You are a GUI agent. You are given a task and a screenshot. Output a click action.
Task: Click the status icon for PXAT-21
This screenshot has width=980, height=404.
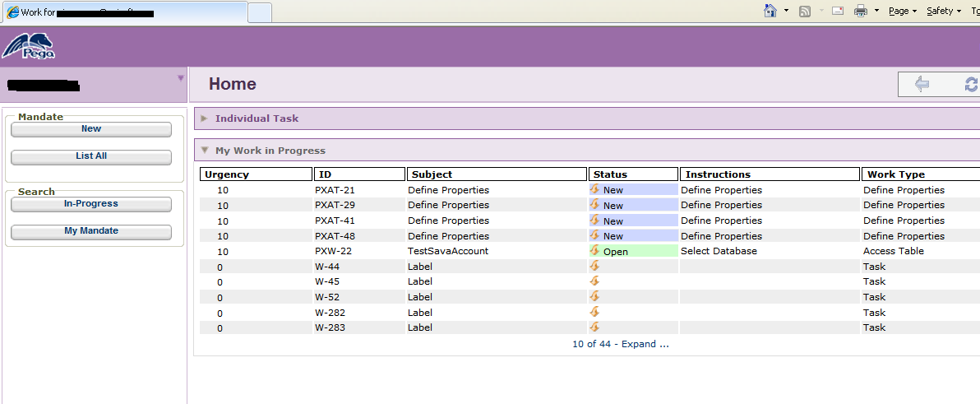[594, 189]
